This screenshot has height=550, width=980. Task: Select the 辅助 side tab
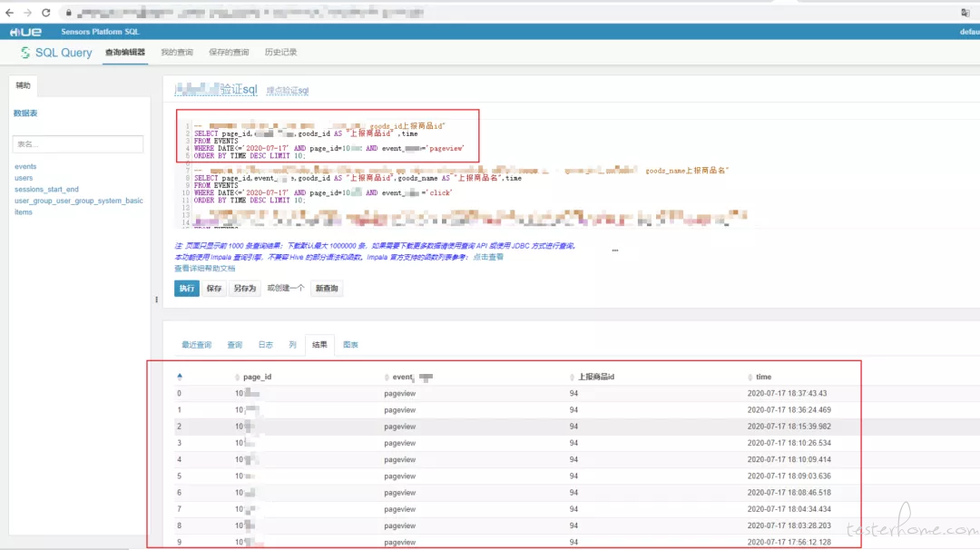pyautogui.click(x=23, y=85)
